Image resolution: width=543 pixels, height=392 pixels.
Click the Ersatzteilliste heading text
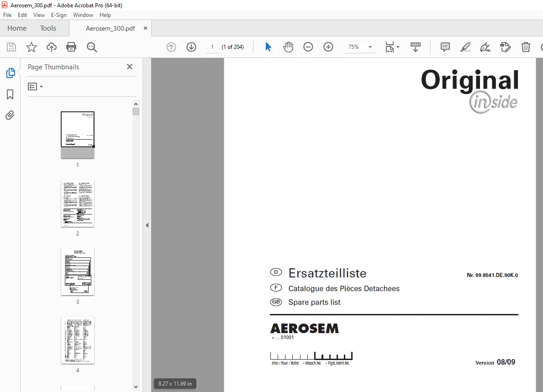327,273
